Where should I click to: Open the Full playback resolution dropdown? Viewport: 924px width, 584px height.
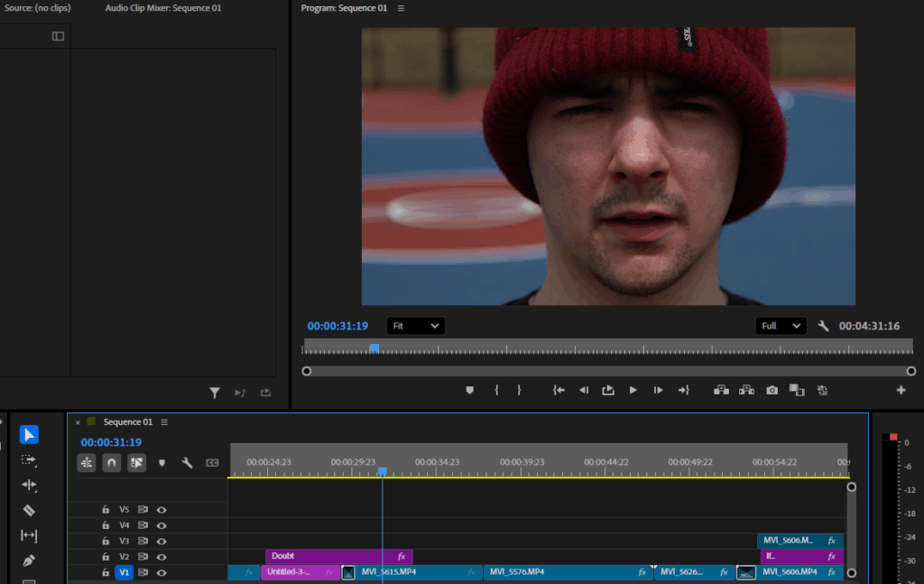click(x=781, y=326)
